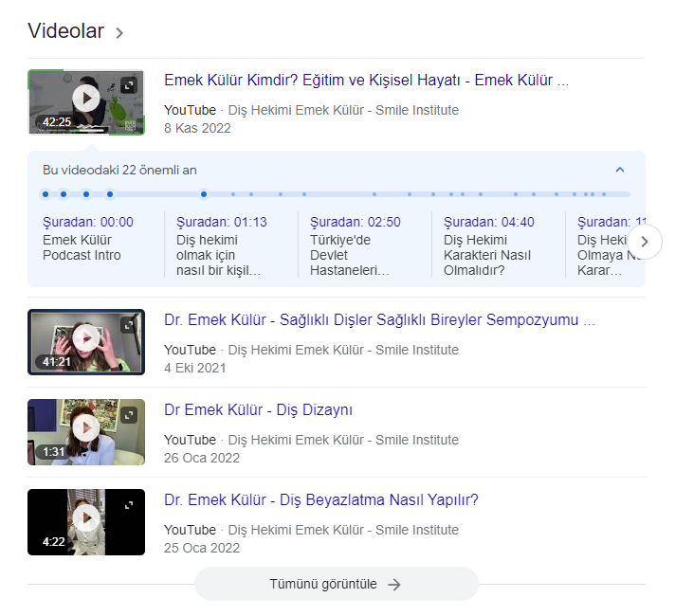Image resolution: width=675 pixels, height=616 pixels.
Task: Jump to key moment Şuradan: 04:40
Action: 488,222
